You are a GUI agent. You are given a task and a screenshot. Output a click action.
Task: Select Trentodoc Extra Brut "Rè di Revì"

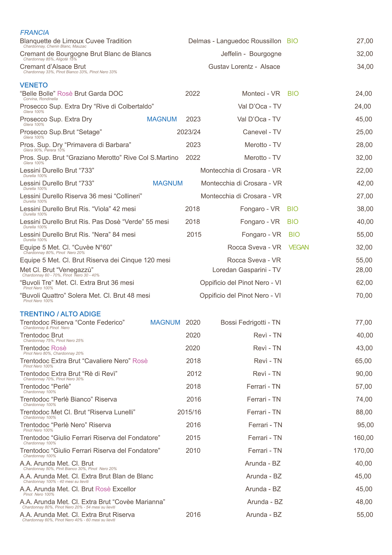click(69, 374)
